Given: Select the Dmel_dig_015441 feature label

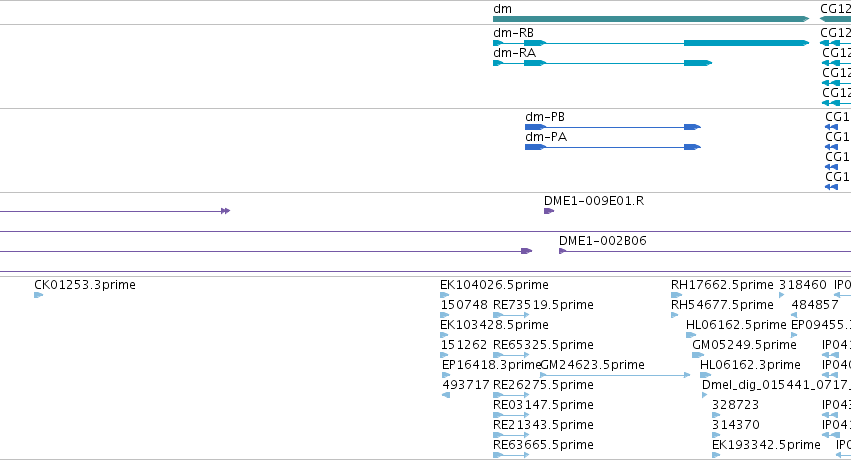Looking at the screenshot, I should click(776, 385).
